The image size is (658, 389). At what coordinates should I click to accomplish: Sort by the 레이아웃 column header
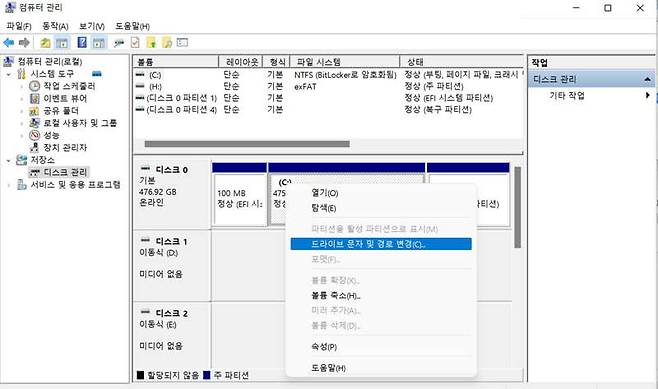coord(241,62)
